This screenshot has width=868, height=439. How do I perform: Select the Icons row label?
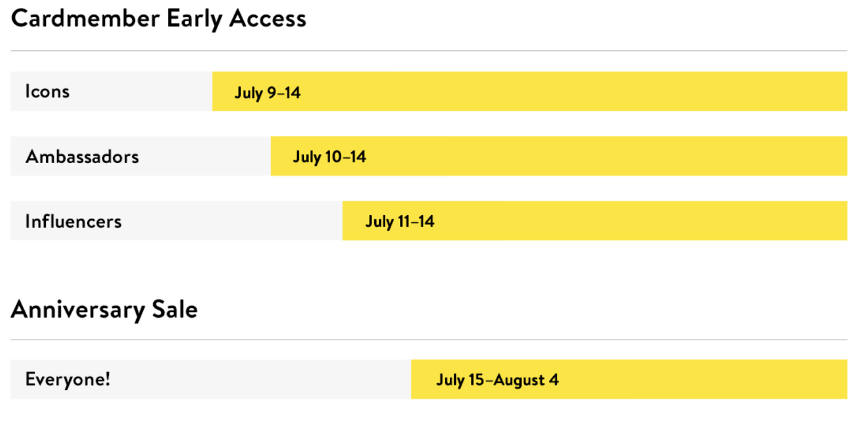(47, 92)
